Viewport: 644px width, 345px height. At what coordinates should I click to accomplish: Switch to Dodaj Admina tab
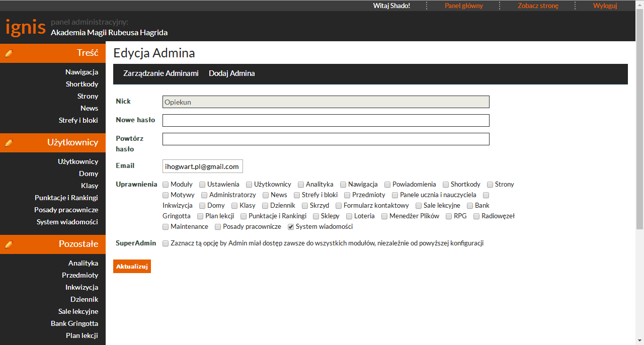(232, 73)
